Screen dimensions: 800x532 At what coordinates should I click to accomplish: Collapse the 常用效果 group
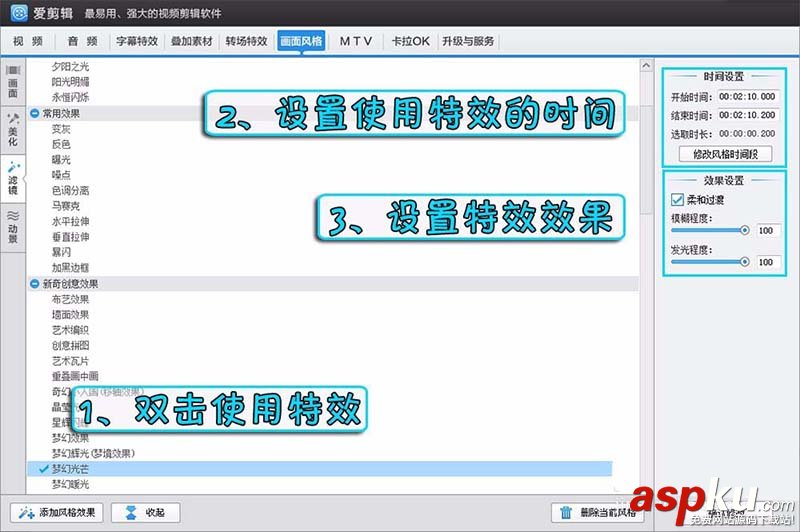click(x=34, y=113)
